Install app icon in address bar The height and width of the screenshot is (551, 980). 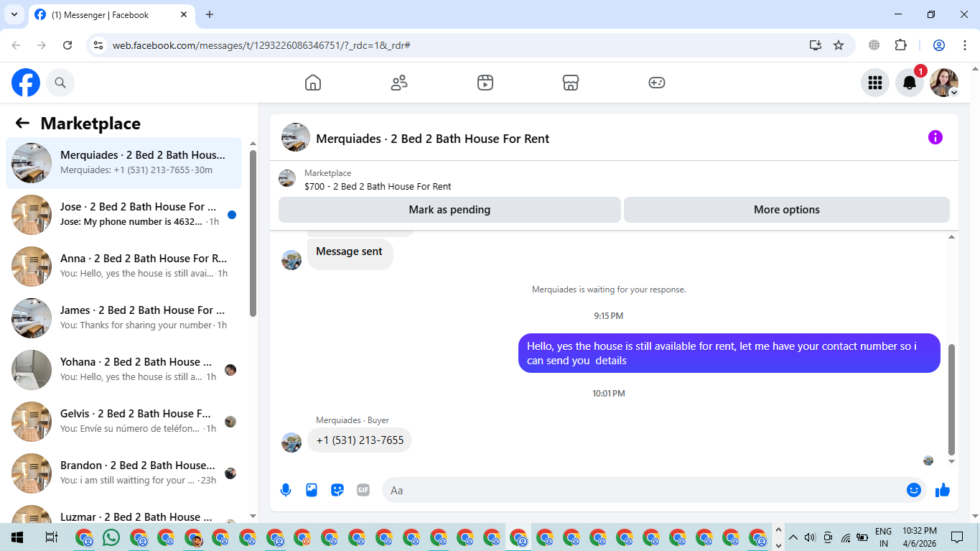click(x=816, y=45)
